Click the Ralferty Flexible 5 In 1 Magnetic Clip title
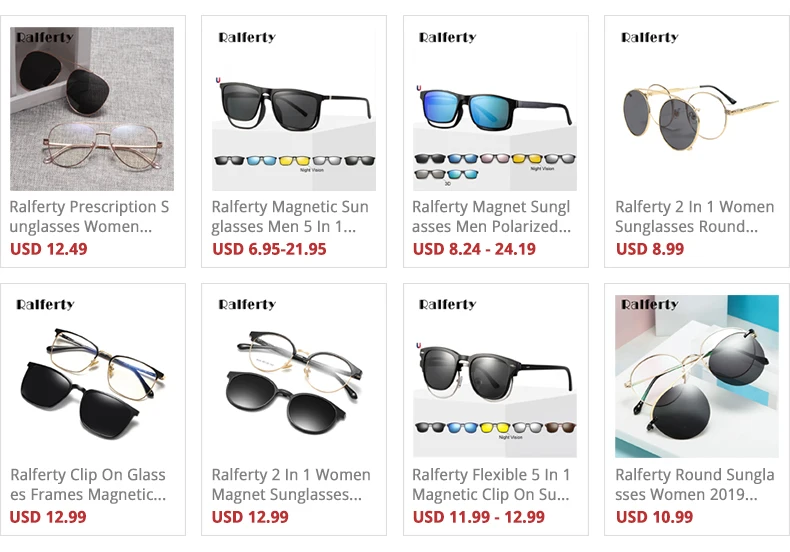Image resolution: width=790 pixels, height=552 pixels. click(491, 485)
